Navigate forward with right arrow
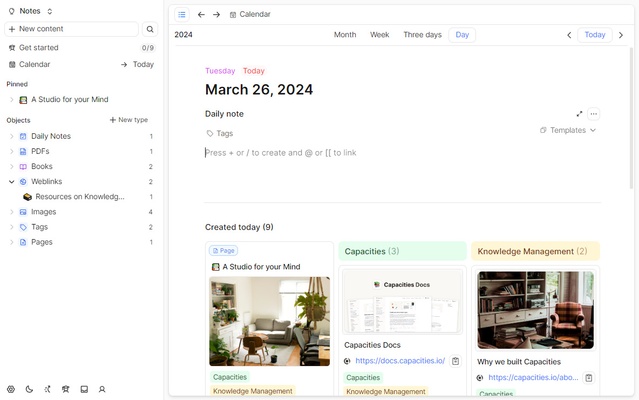 click(x=216, y=14)
